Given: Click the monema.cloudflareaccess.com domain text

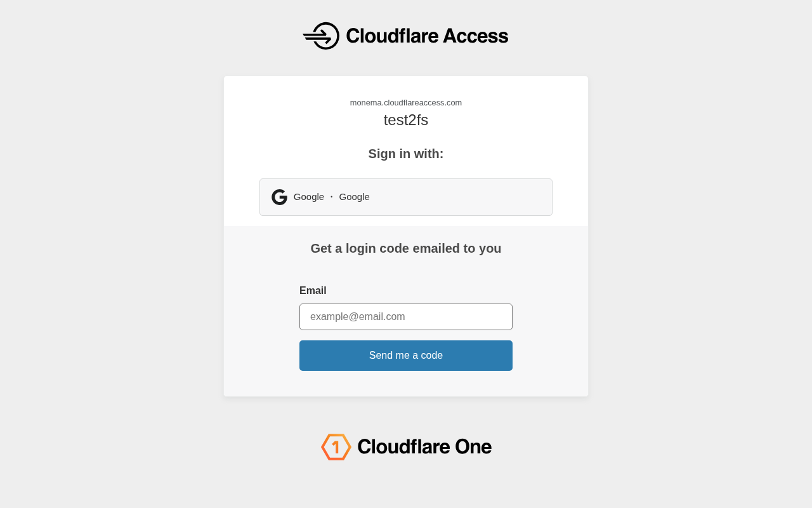Looking at the screenshot, I should coord(406,103).
